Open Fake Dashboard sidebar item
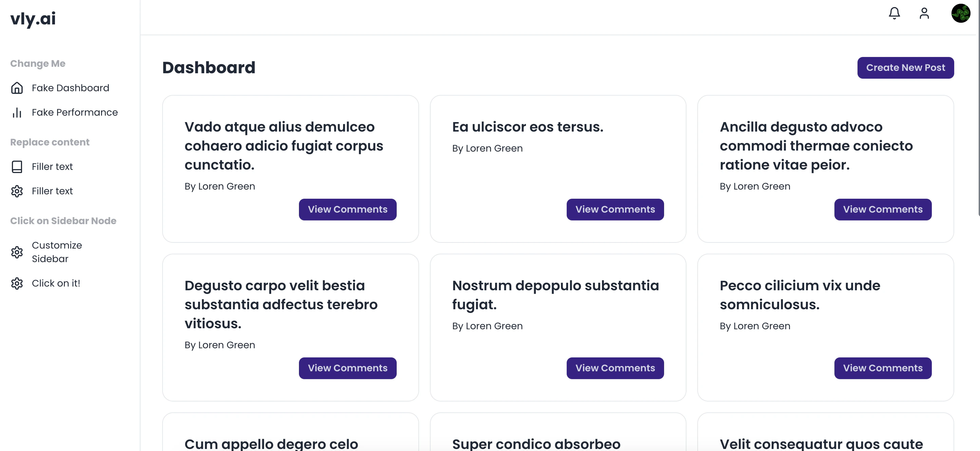The width and height of the screenshot is (980, 451). (x=70, y=88)
